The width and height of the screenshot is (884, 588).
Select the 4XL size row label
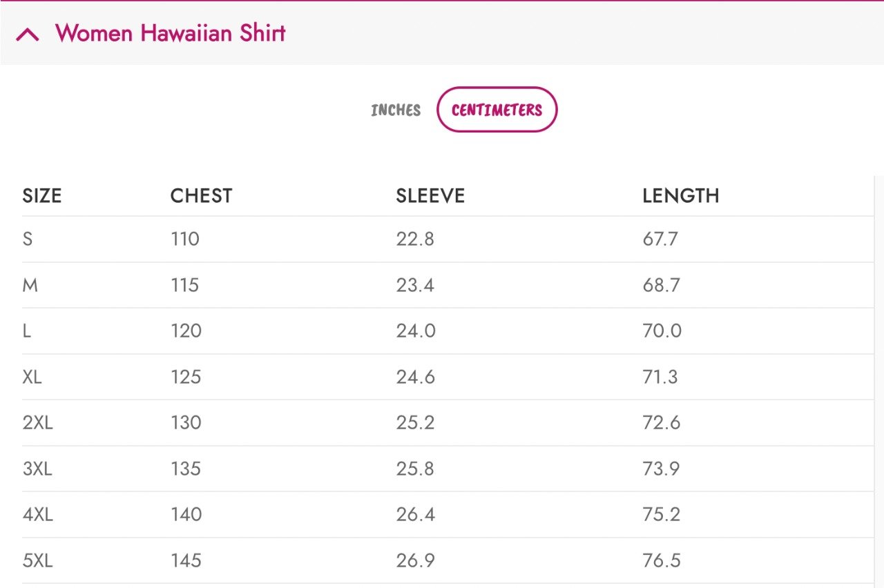38,514
